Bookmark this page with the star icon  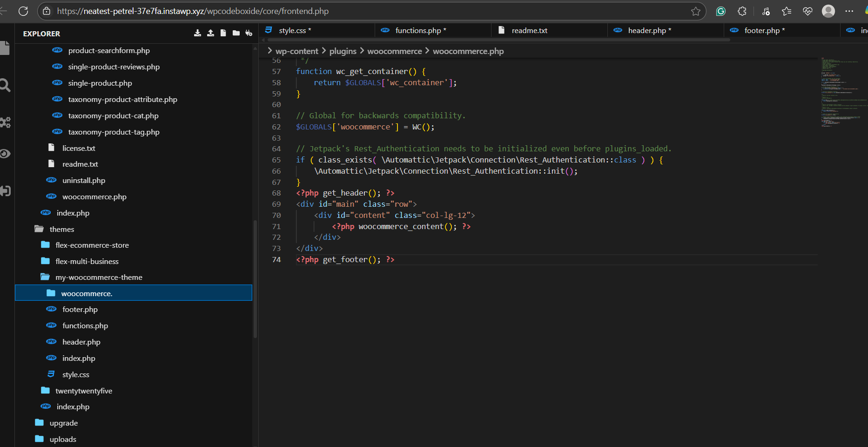(696, 11)
